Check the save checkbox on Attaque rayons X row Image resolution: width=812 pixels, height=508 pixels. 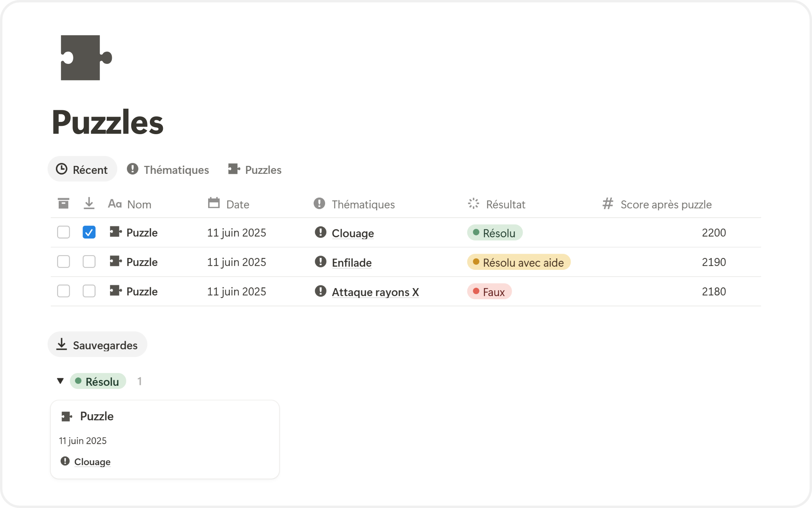pyautogui.click(x=89, y=291)
